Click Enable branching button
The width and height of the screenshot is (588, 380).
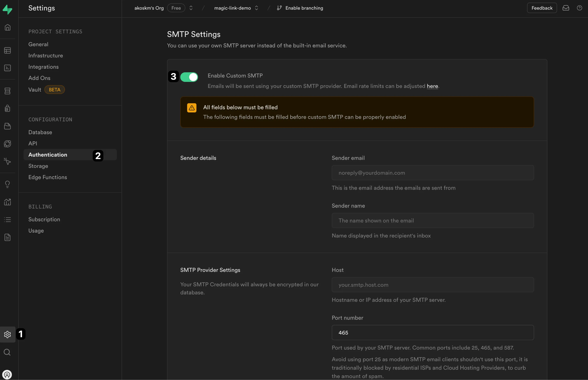[300, 8]
